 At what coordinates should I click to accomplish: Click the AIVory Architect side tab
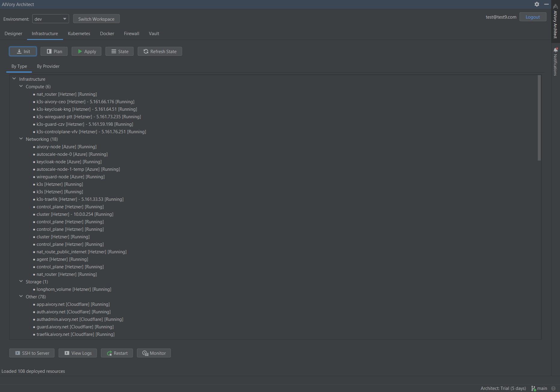(555, 21)
